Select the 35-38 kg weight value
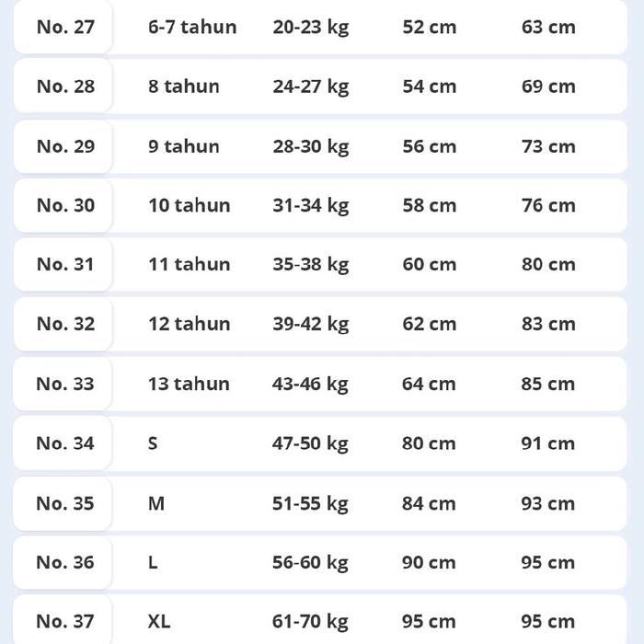The height and width of the screenshot is (644, 644). point(311,265)
